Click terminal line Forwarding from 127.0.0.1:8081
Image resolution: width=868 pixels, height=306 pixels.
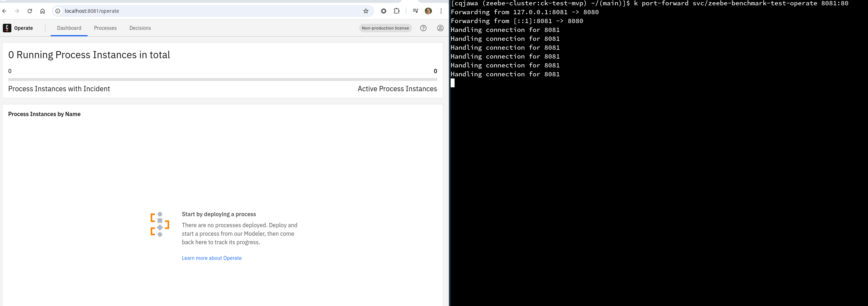[525, 12]
